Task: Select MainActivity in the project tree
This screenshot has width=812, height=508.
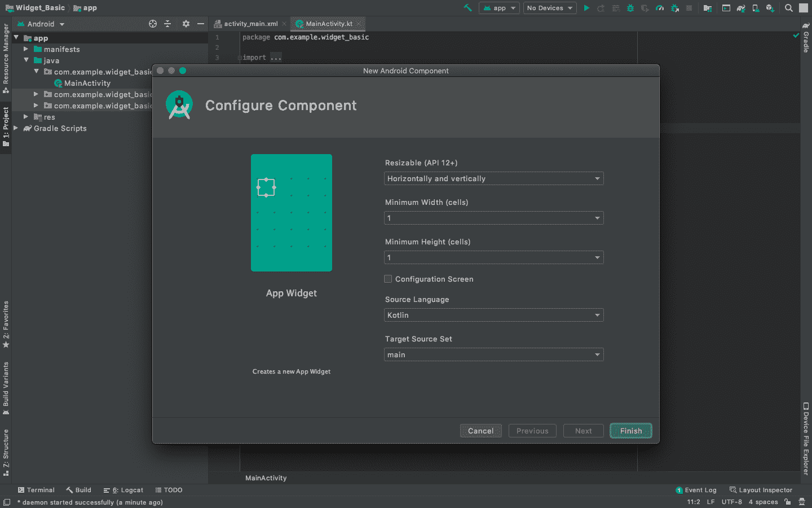Action: point(87,83)
